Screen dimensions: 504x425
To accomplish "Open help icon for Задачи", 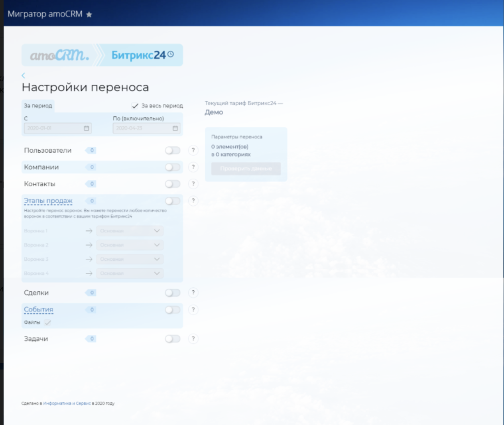I will pos(193,339).
